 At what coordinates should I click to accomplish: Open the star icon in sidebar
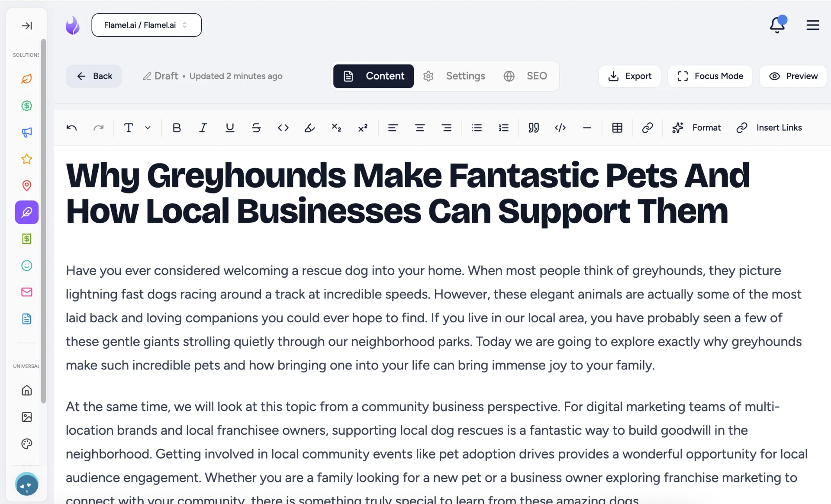click(27, 159)
